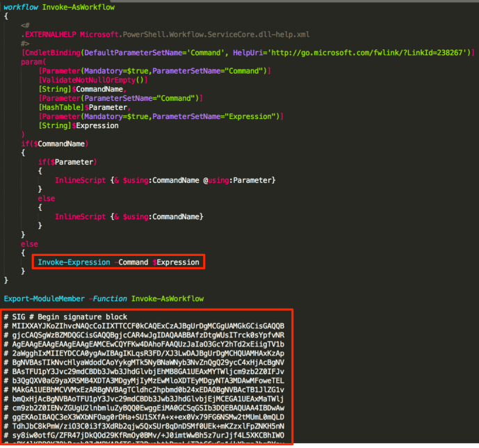Click the [String]$CommandName declaration

[82, 89]
